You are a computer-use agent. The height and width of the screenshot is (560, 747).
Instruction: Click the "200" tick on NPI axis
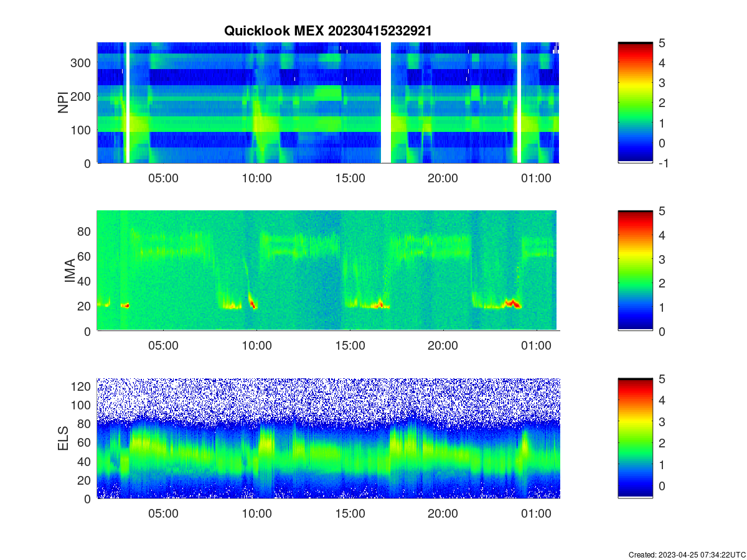82,96
